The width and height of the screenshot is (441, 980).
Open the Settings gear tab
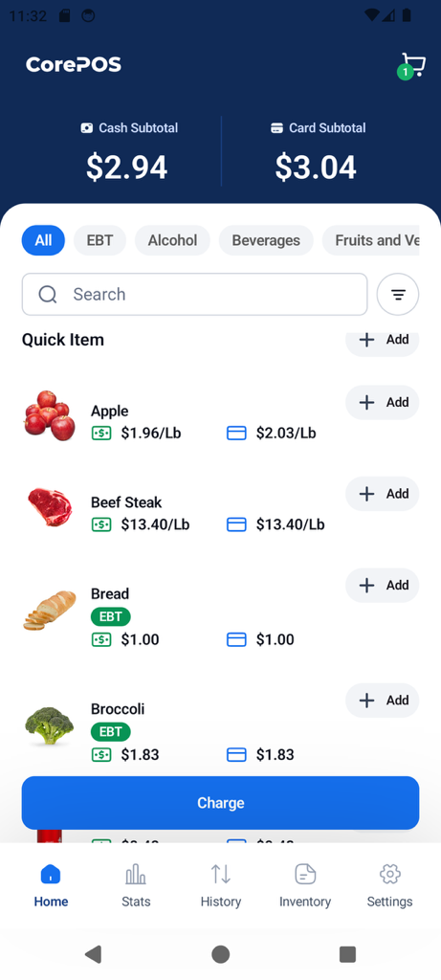(x=389, y=885)
